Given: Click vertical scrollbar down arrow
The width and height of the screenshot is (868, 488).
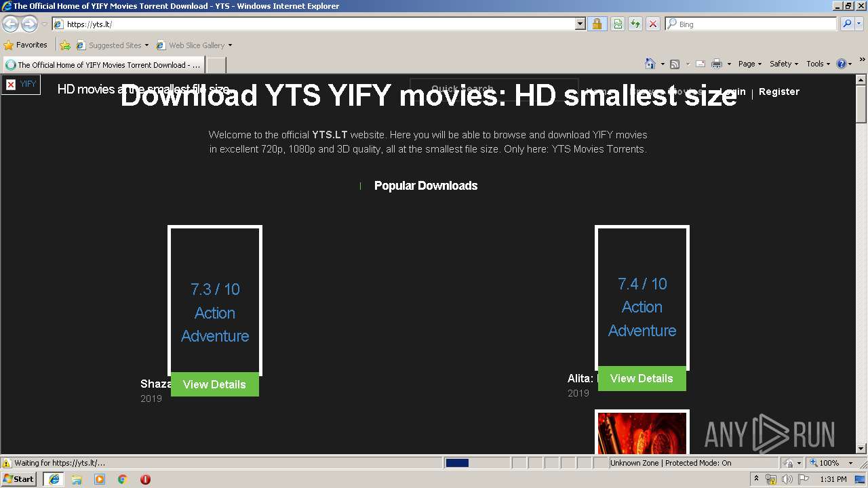Looking at the screenshot, I should pyautogui.click(x=862, y=448).
